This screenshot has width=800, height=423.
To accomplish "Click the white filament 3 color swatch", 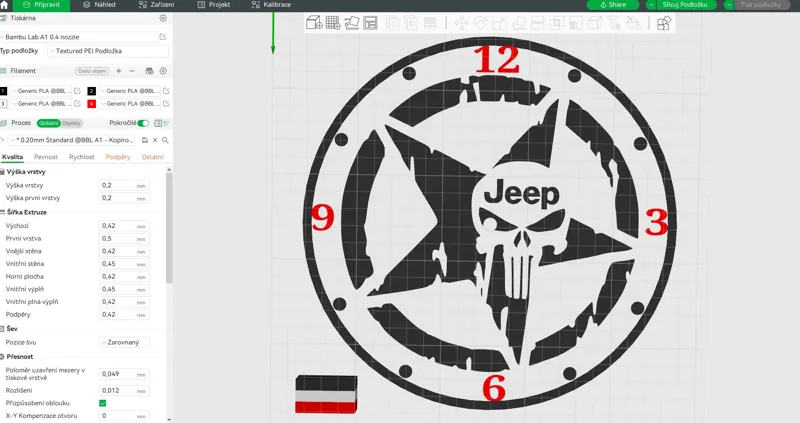I will coord(4,104).
